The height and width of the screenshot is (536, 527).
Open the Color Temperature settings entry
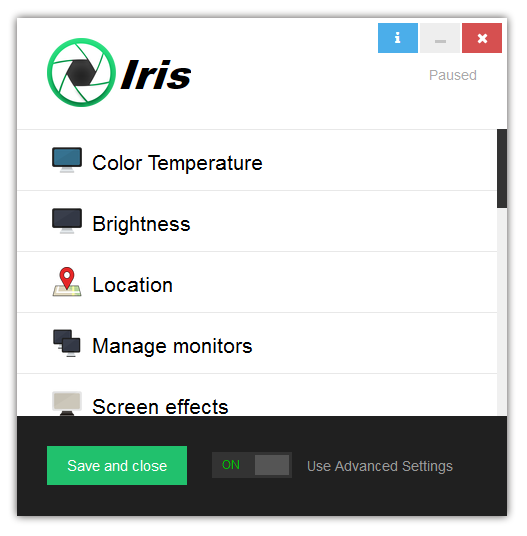point(257,160)
